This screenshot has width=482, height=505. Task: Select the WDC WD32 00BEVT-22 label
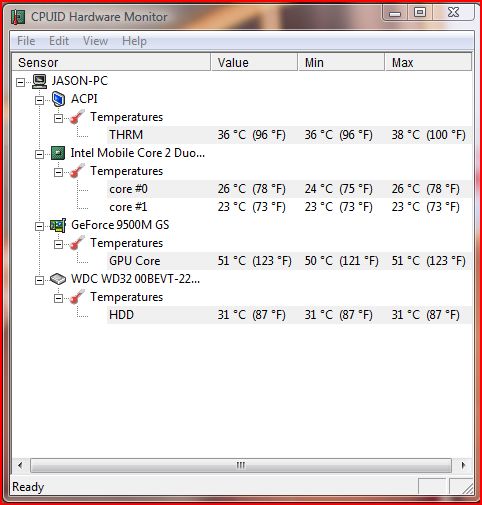point(135,279)
